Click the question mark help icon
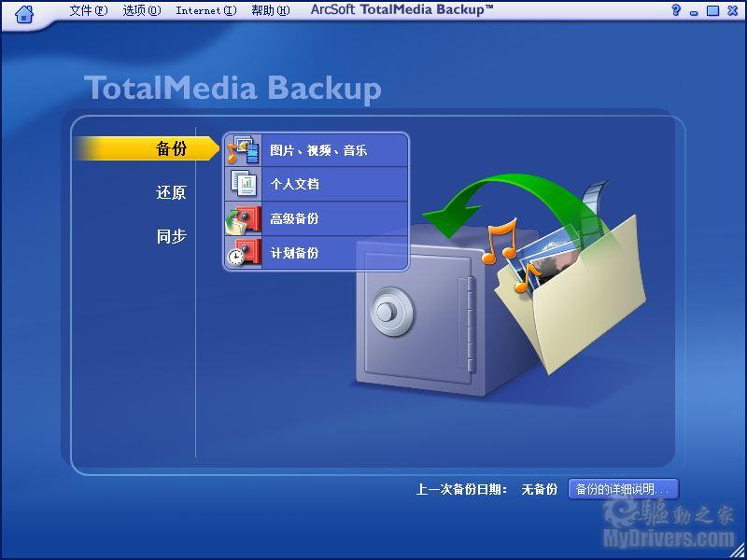The image size is (747, 560). click(x=675, y=10)
